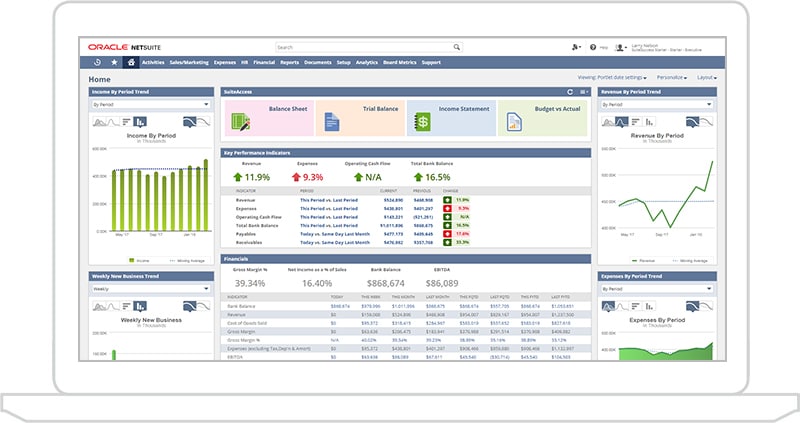Select column chart in Revenue By Period
800x423 pixels.
[649, 121]
